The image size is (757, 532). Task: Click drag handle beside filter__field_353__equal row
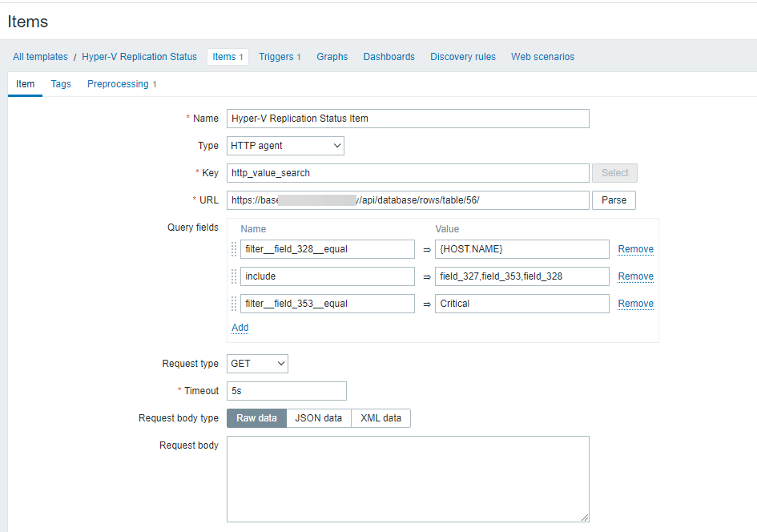[x=234, y=304]
